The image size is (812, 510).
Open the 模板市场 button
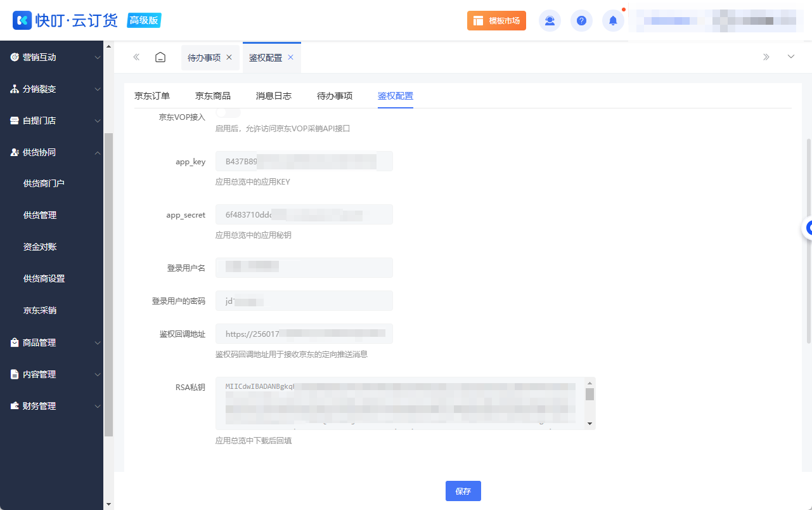pyautogui.click(x=496, y=21)
